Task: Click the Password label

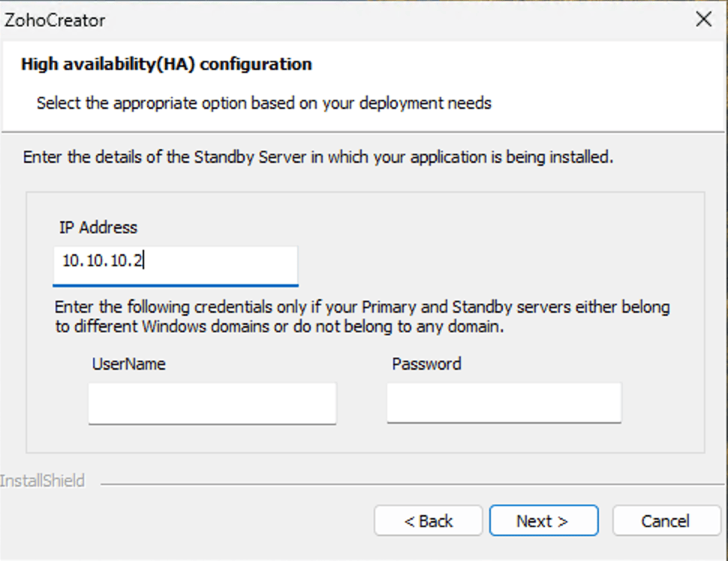Action: click(x=426, y=364)
